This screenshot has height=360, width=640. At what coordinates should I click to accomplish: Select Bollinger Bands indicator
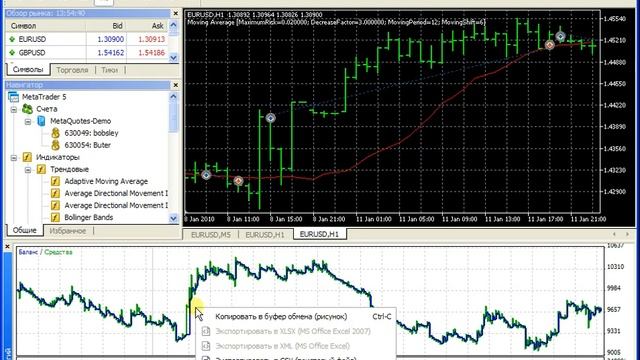pos(89,217)
